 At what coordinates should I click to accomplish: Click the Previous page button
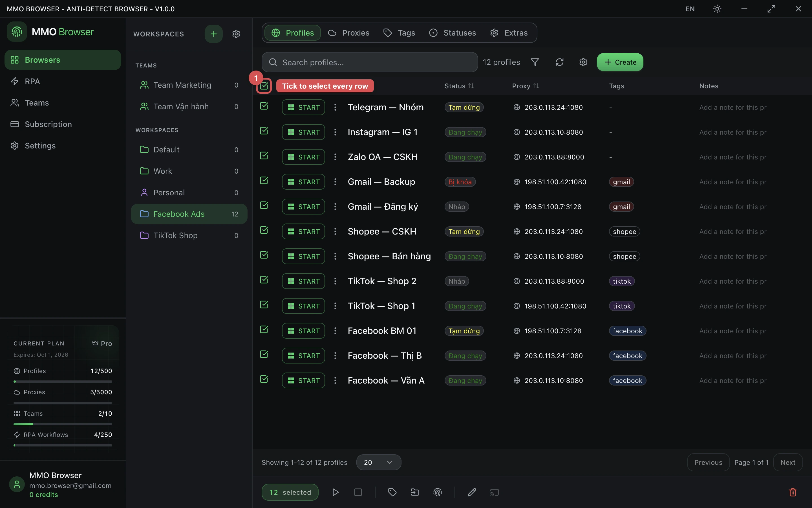pos(708,462)
